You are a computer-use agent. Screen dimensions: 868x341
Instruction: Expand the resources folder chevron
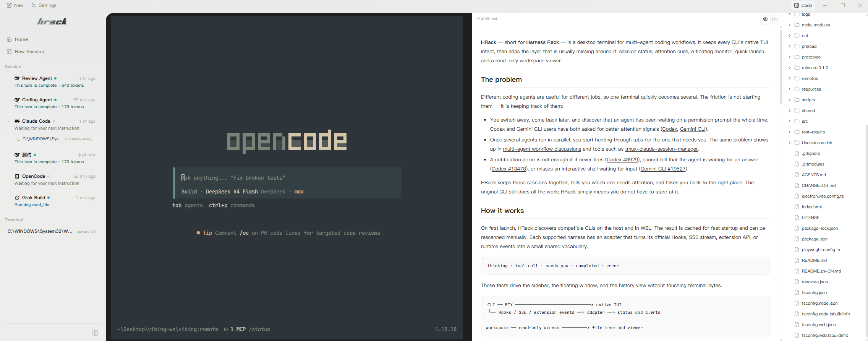[790, 89]
